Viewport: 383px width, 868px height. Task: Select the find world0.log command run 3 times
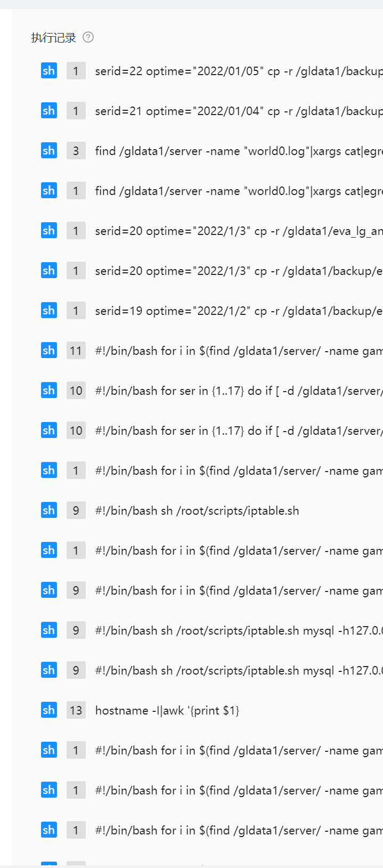click(239, 151)
